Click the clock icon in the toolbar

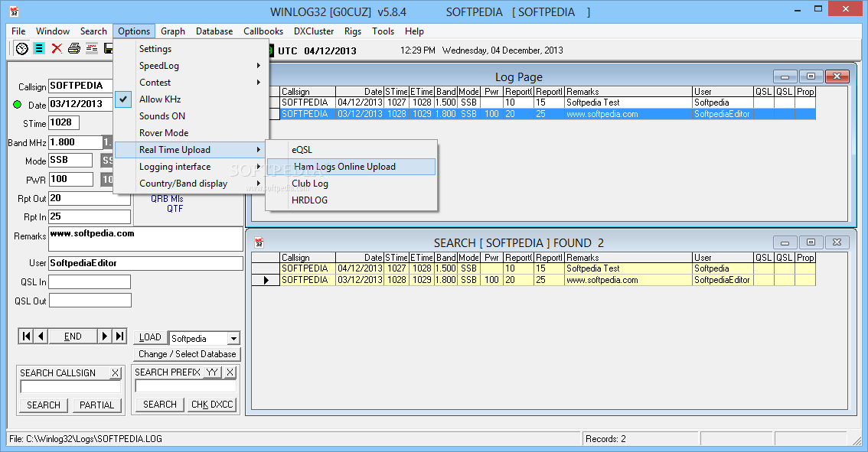pos(21,49)
